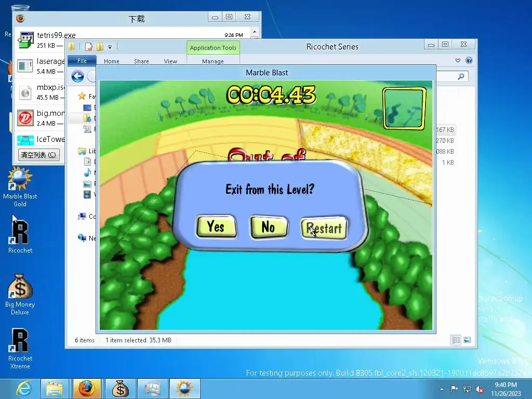532x399 pixels.
Task: Open the Manage ribbon tab
Action: click(212, 61)
